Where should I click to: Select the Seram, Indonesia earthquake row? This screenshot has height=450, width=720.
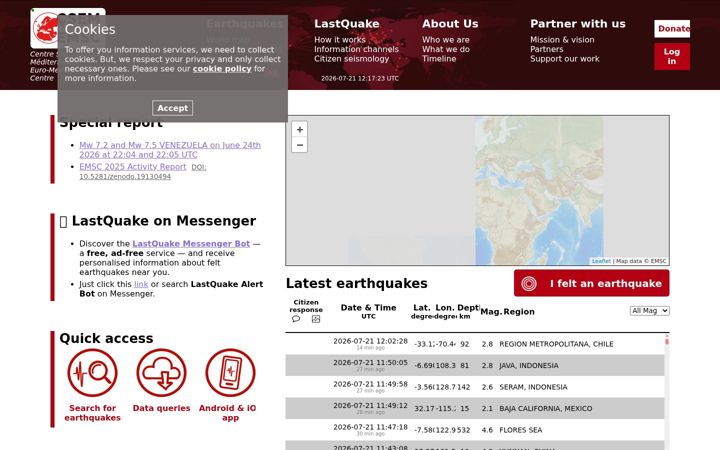pyautogui.click(x=475, y=387)
